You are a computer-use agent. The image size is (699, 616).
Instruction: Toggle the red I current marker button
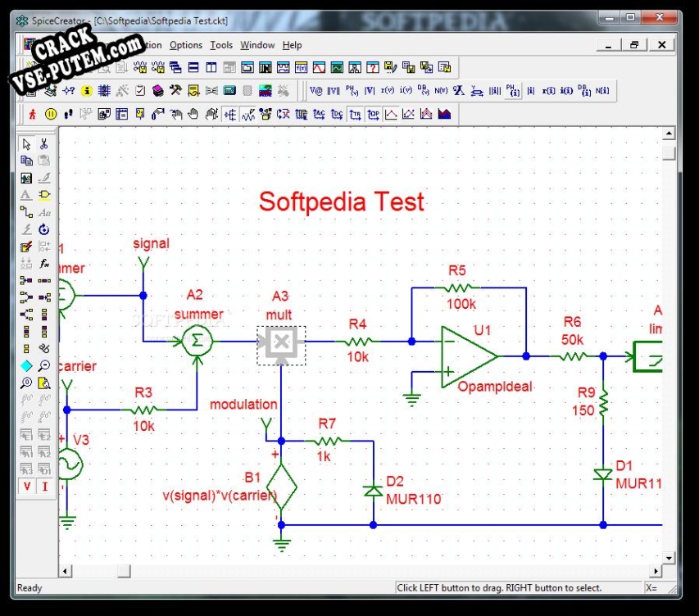click(x=44, y=487)
